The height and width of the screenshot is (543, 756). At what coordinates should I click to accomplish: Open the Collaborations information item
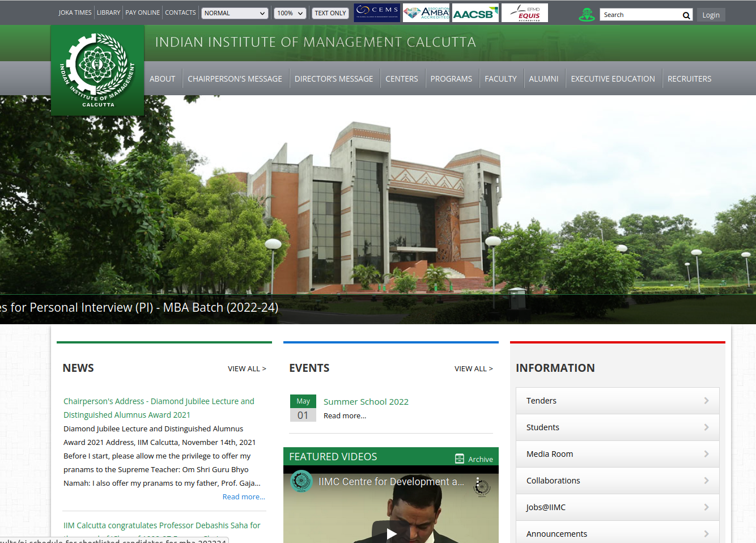[x=618, y=481]
